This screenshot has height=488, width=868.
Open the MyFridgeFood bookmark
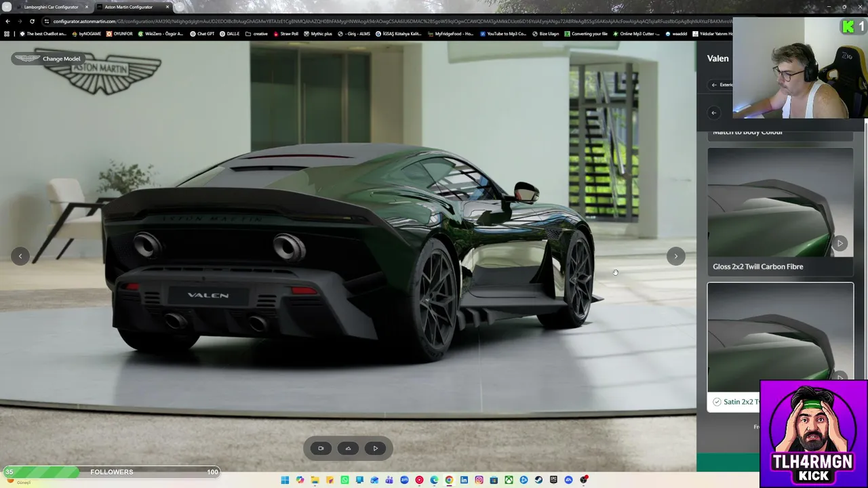coord(450,34)
